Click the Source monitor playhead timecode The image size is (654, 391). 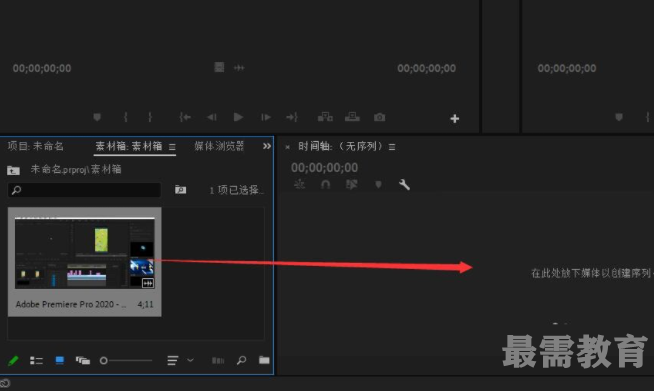pyautogui.click(x=42, y=68)
